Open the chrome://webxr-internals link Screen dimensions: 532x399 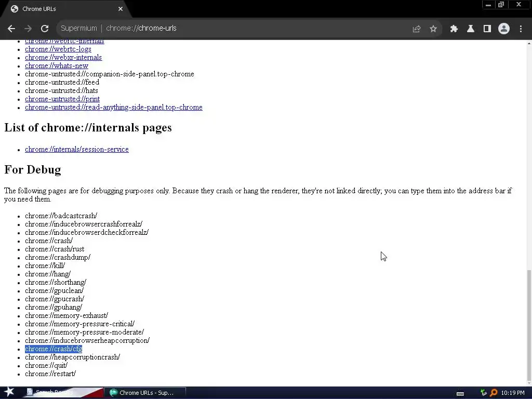point(63,57)
